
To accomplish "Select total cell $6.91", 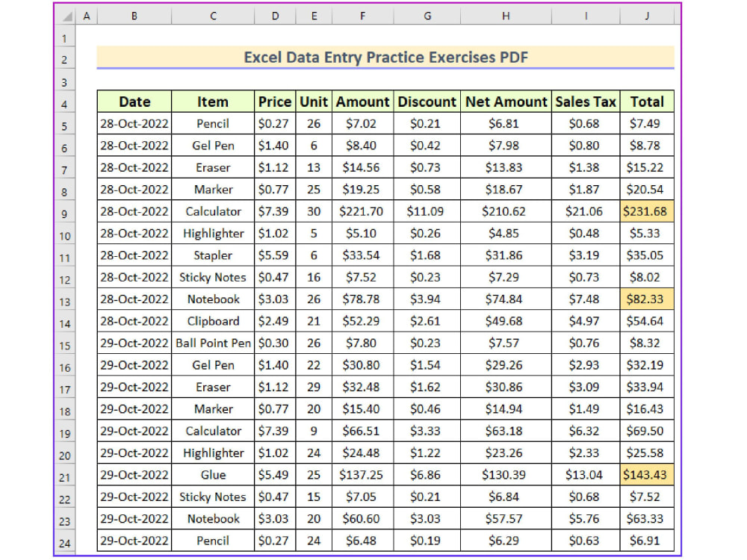I will coord(647,541).
